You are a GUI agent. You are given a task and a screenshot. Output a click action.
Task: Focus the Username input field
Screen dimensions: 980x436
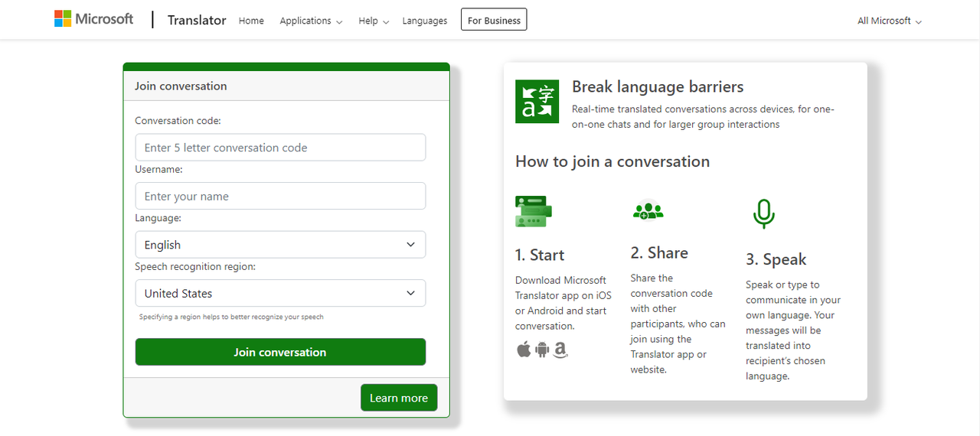point(280,196)
